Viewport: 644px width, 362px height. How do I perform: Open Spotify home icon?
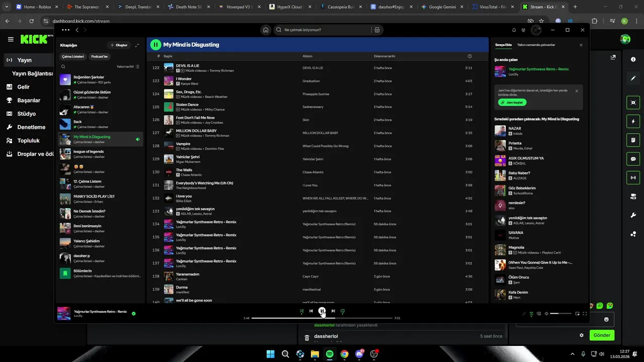266,30
